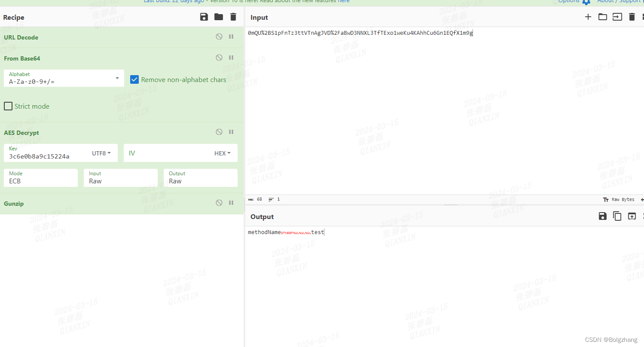Select the From Base64 operation title
This screenshot has width=644, height=347.
click(x=22, y=58)
